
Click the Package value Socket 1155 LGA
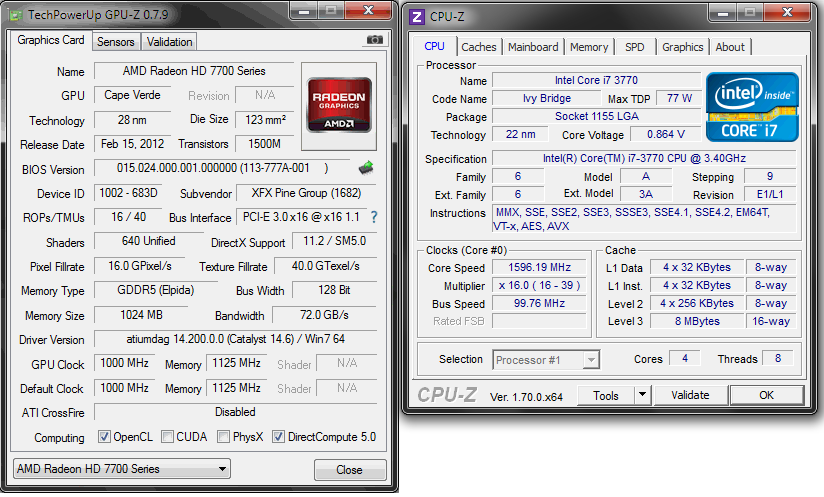[x=596, y=116]
